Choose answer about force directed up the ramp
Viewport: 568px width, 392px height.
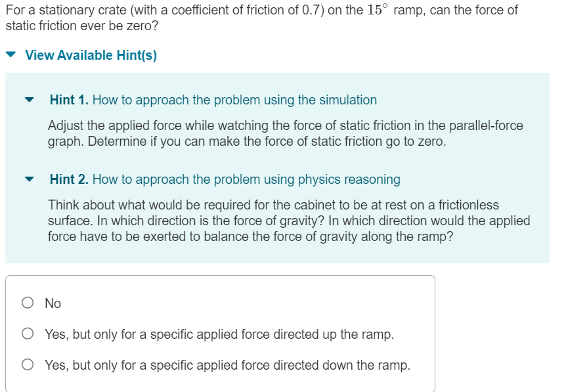(26, 334)
